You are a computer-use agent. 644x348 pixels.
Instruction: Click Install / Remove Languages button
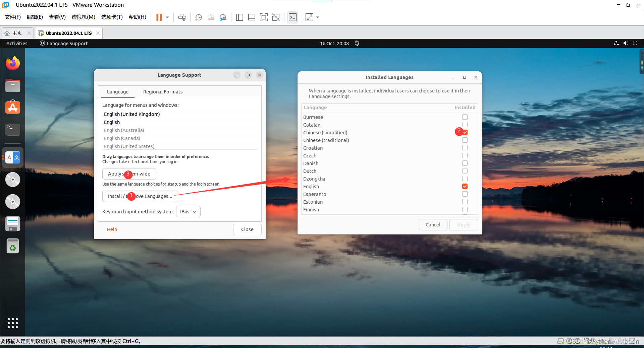[x=140, y=196]
